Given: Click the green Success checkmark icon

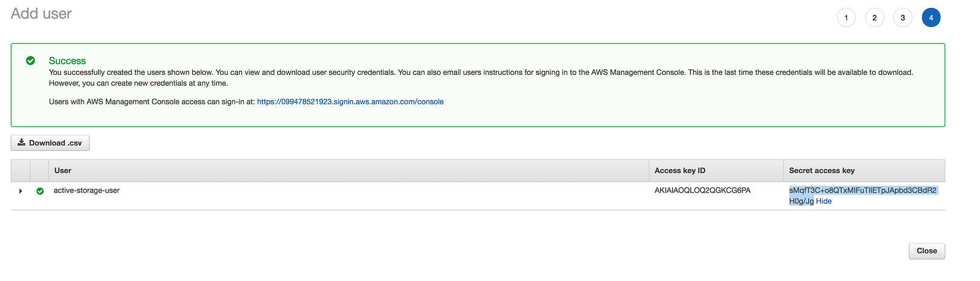Looking at the screenshot, I should click(x=31, y=61).
